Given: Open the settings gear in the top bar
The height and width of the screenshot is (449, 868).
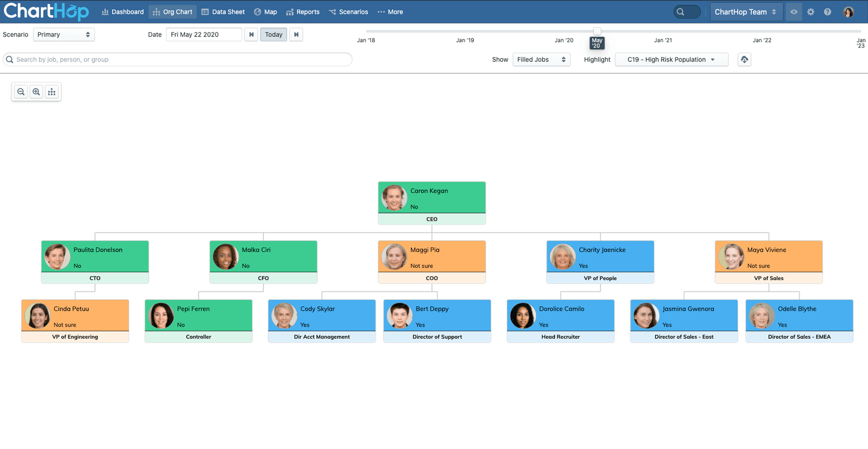Looking at the screenshot, I should [x=810, y=12].
